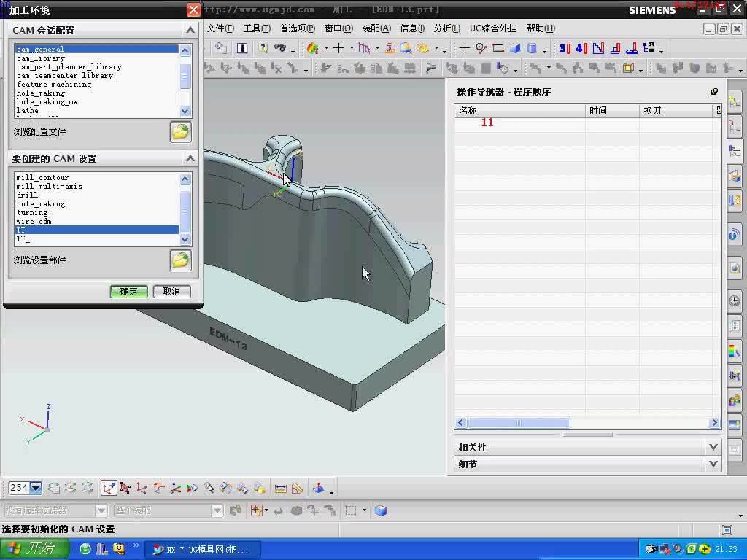Open the 分析(L) menu
The image size is (747, 560).
coord(447,28)
